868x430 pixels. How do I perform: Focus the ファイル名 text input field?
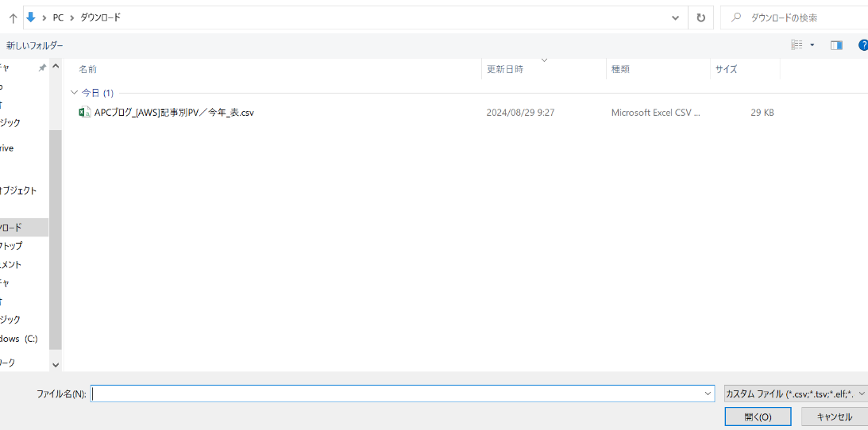[x=397, y=394]
